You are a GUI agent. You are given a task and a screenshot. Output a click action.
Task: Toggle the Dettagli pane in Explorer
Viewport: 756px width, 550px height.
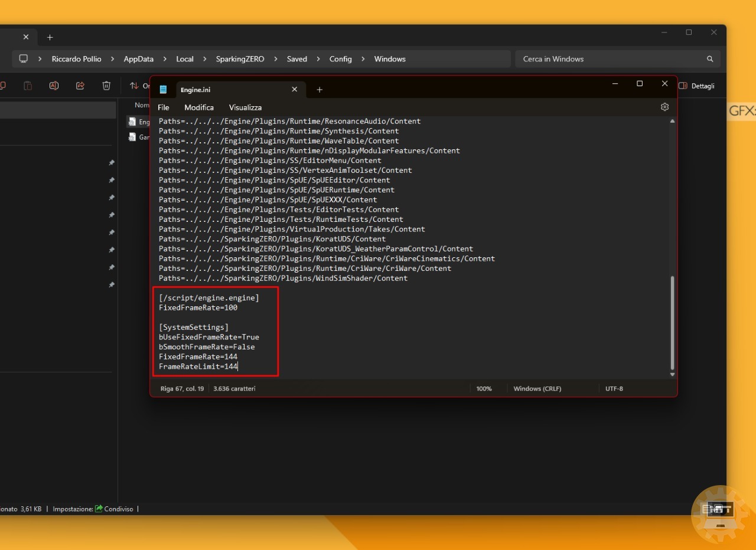(696, 86)
